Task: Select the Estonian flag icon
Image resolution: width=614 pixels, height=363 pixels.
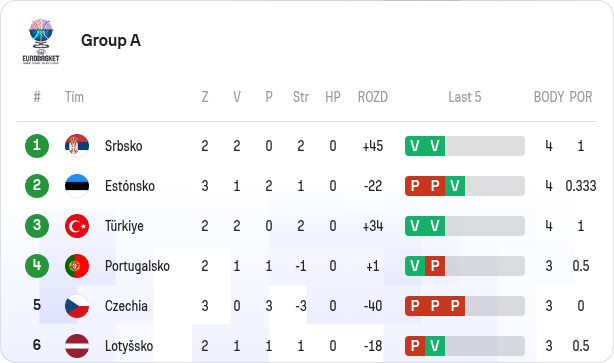Action: [77, 186]
